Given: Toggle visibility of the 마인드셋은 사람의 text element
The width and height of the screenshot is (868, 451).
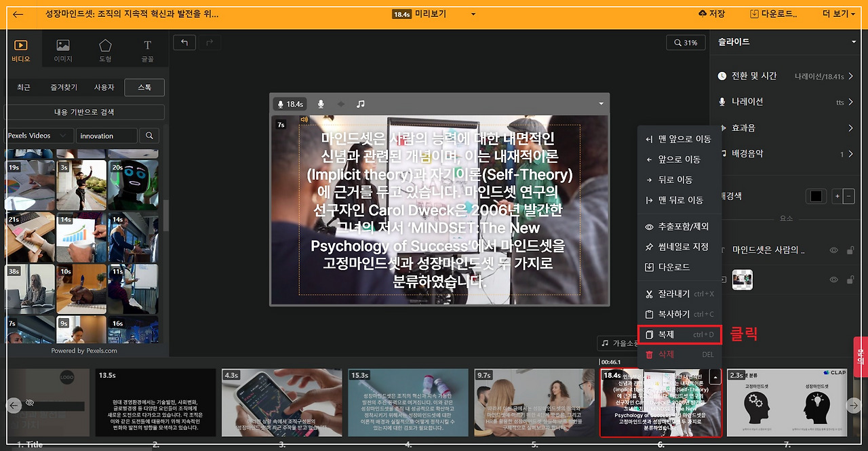Looking at the screenshot, I should (x=835, y=250).
